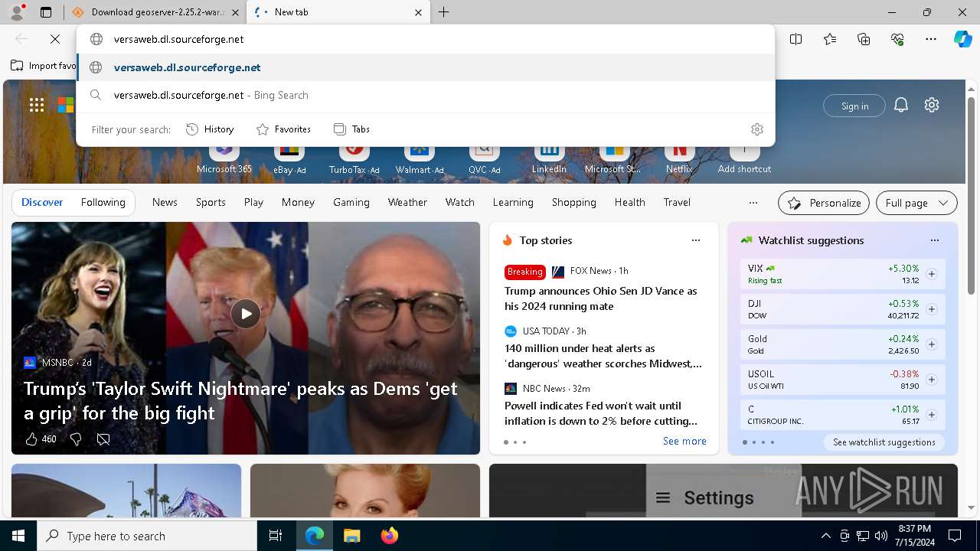Add Gold to watchlist
This screenshot has width=980, height=551.
tap(932, 344)
